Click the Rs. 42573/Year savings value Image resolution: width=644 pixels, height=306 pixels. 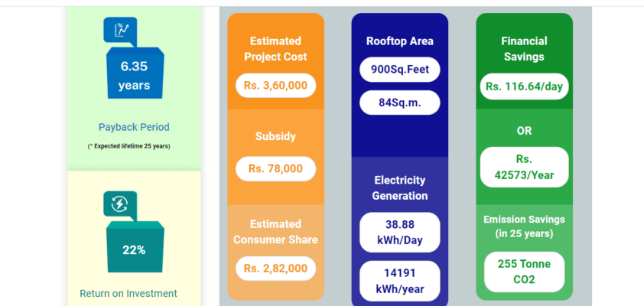(x=524, y=168)
